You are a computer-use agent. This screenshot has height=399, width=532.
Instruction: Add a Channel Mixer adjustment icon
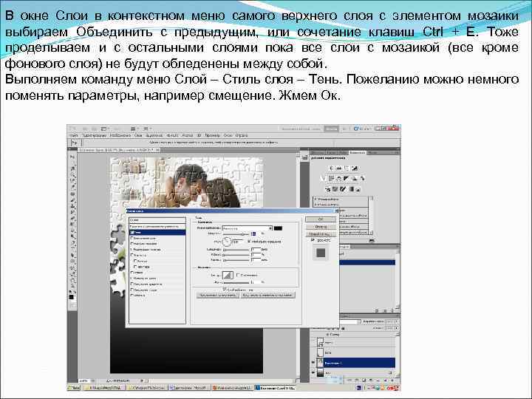tap(362, 179)
